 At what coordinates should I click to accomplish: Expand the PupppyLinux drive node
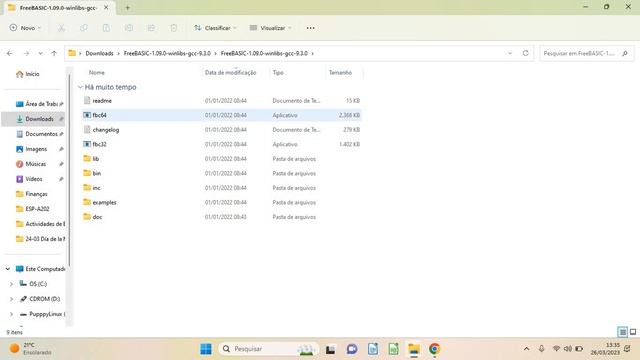click(11, 314)
